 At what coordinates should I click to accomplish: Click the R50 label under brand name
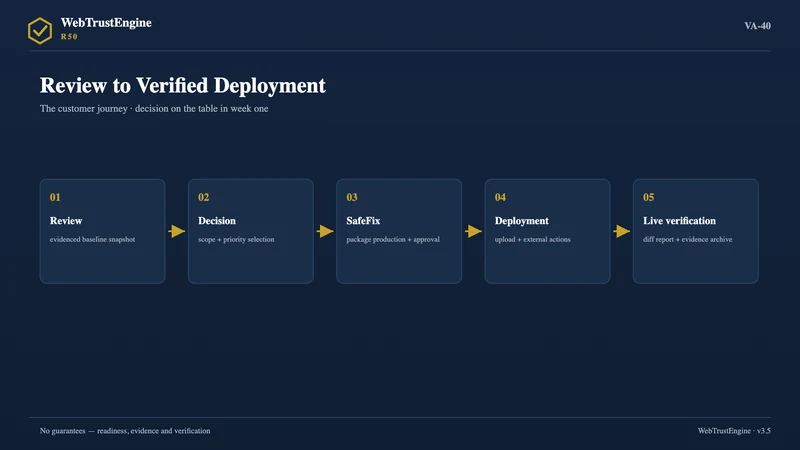coord(69,37)
